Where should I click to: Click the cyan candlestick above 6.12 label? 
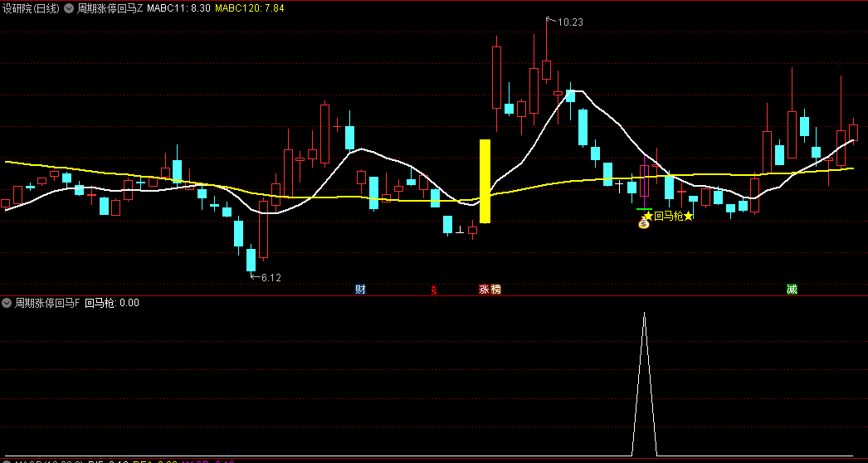[x=251, y=260]
